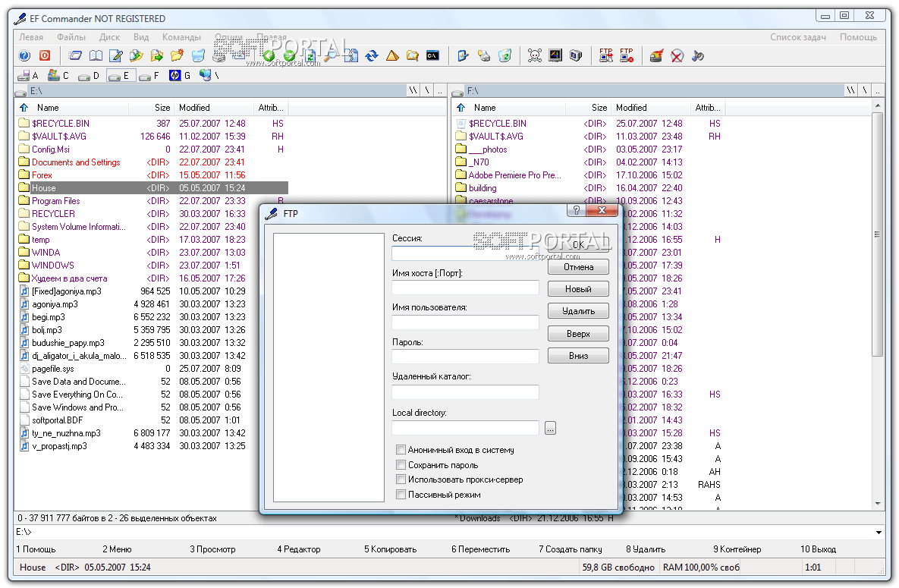
Task: Toggle Сохранить пароль checkbox
Action: (401, 464)
